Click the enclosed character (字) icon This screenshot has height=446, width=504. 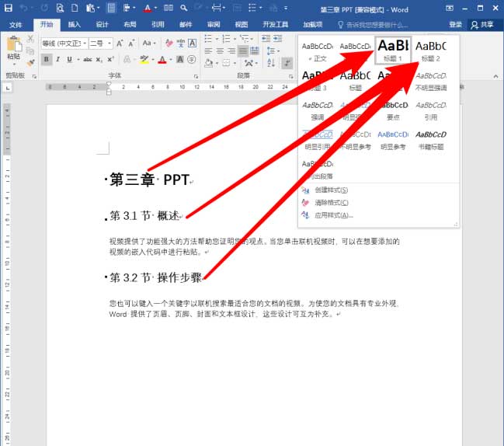(192, 60)
